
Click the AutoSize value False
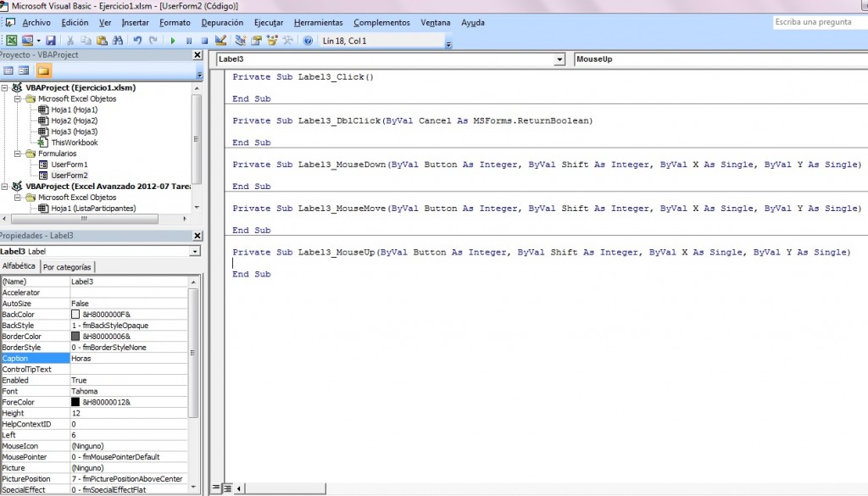[80, 304]
